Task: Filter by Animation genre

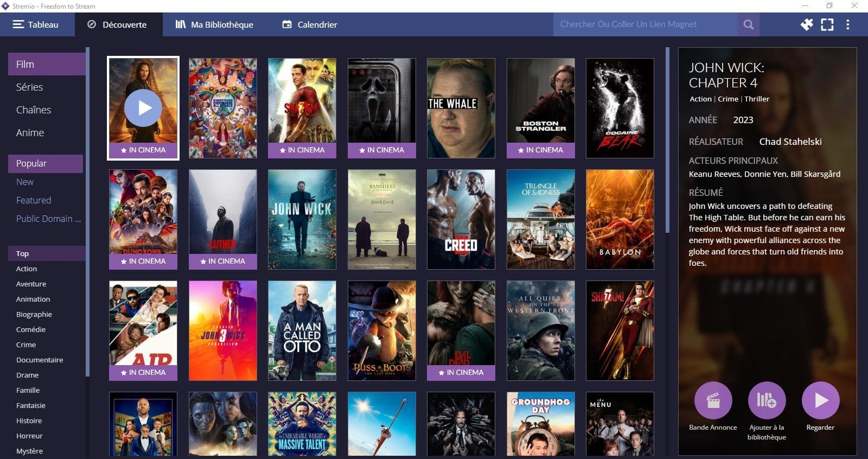Action: click(47, 299)
